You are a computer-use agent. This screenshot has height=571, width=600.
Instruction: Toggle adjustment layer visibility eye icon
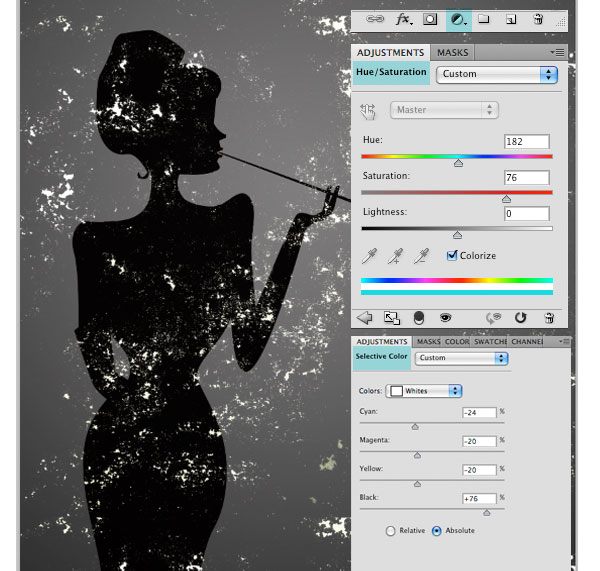(x=446, y=318)
